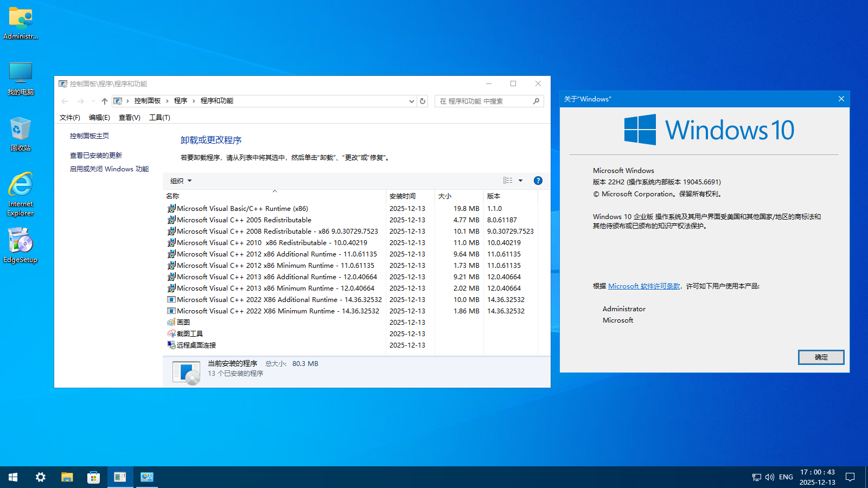The width and height of the screenshot is (868, 488).
Task: Expand chevron after 程序 breadcrumb
Action: [194, 101]
